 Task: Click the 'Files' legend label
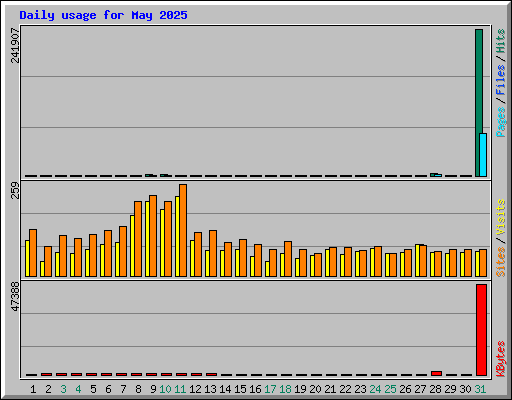tap(500, 79)
